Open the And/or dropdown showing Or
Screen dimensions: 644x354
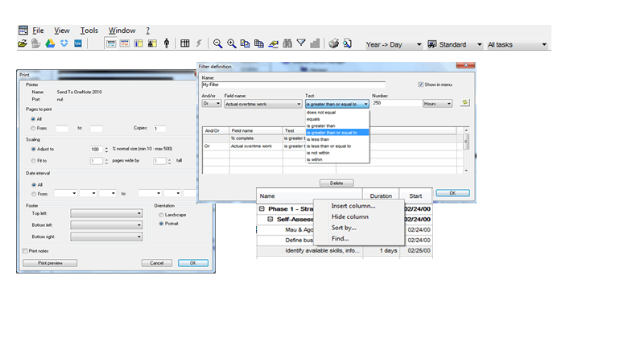click(212, 104)
